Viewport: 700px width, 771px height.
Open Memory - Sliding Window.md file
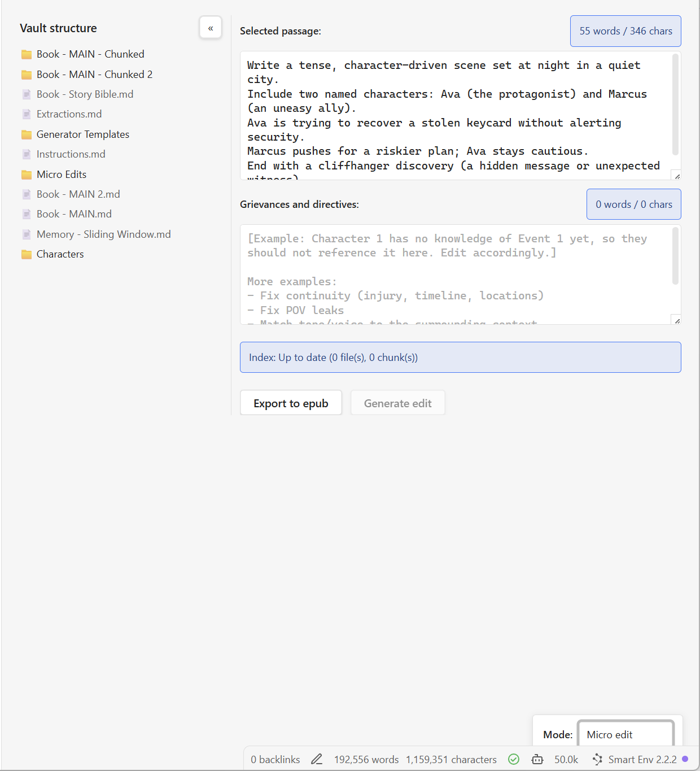(103, 234)
